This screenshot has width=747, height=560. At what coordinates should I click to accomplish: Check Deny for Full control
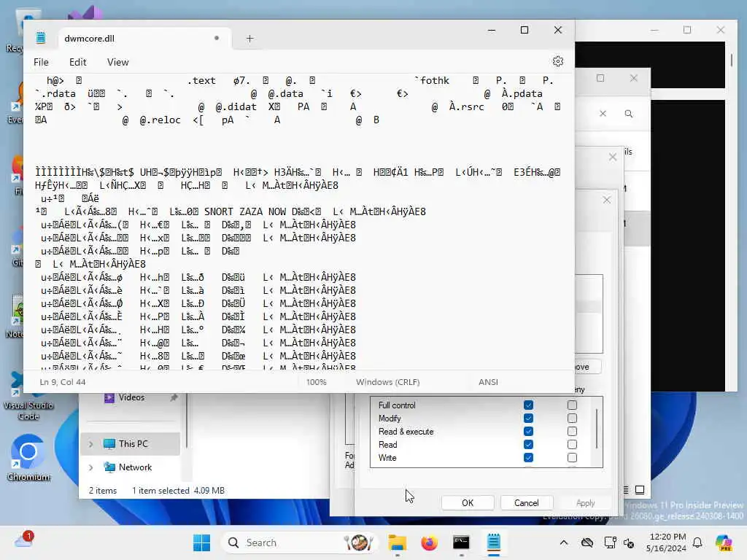point(572,405)
